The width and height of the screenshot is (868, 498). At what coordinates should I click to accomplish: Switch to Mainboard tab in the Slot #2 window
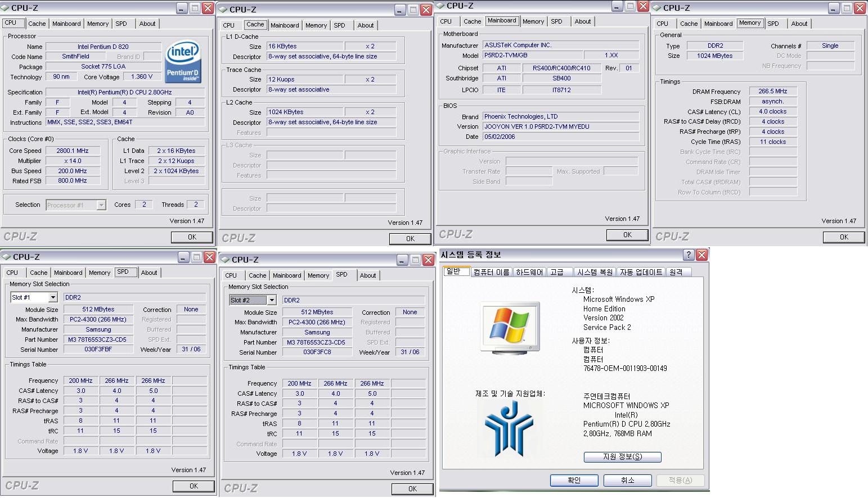click(287, 275)
